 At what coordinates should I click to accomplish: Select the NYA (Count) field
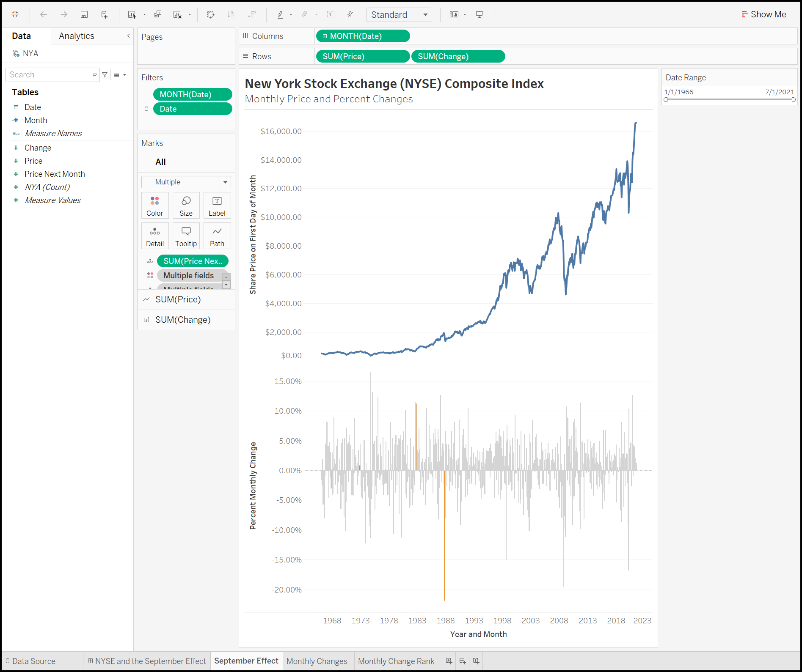coord(47,187)
